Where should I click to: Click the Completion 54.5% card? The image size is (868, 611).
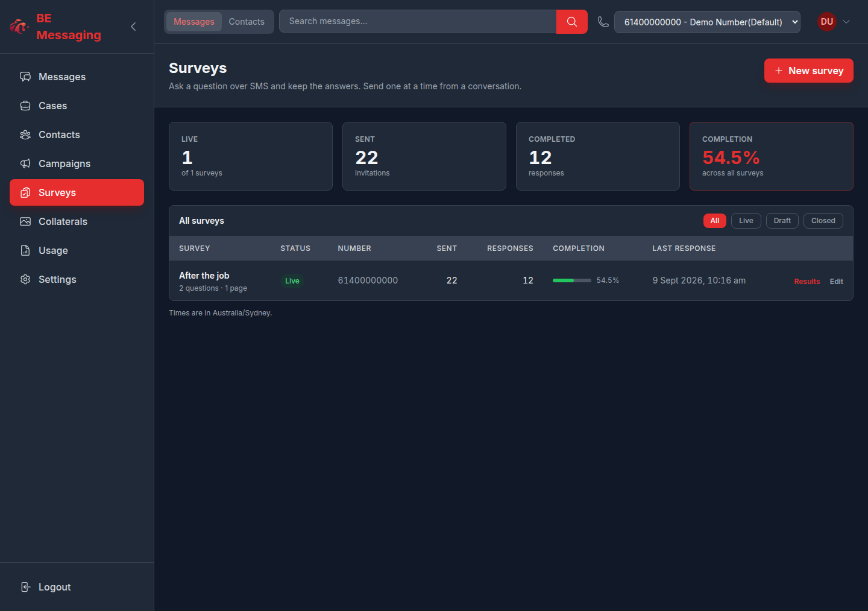tap(772, 156)
